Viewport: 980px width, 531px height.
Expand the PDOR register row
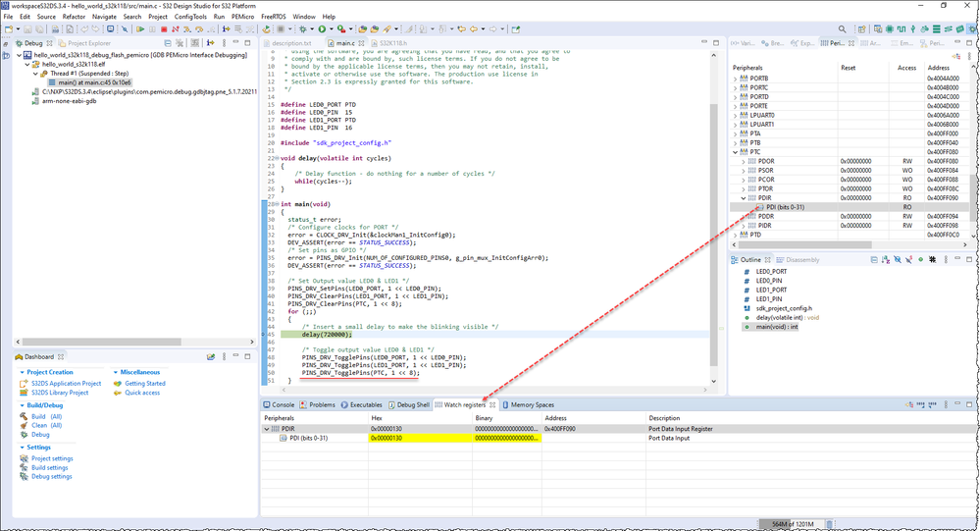point(744,161)
